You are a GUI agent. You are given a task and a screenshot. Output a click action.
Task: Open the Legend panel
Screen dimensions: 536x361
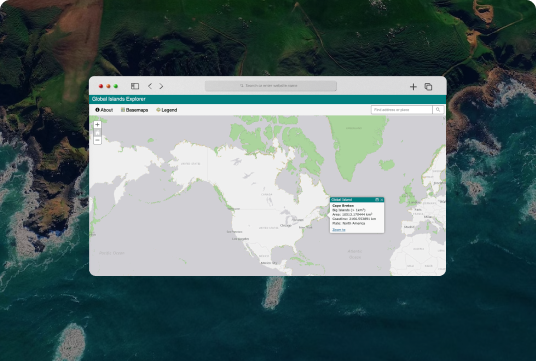[166, 110]
